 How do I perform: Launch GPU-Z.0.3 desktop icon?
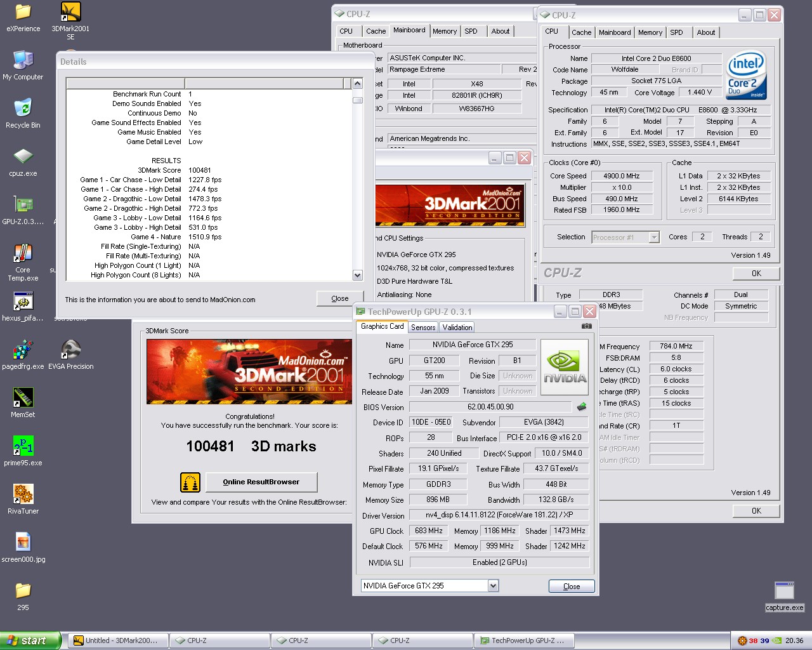tap(23, 210)
